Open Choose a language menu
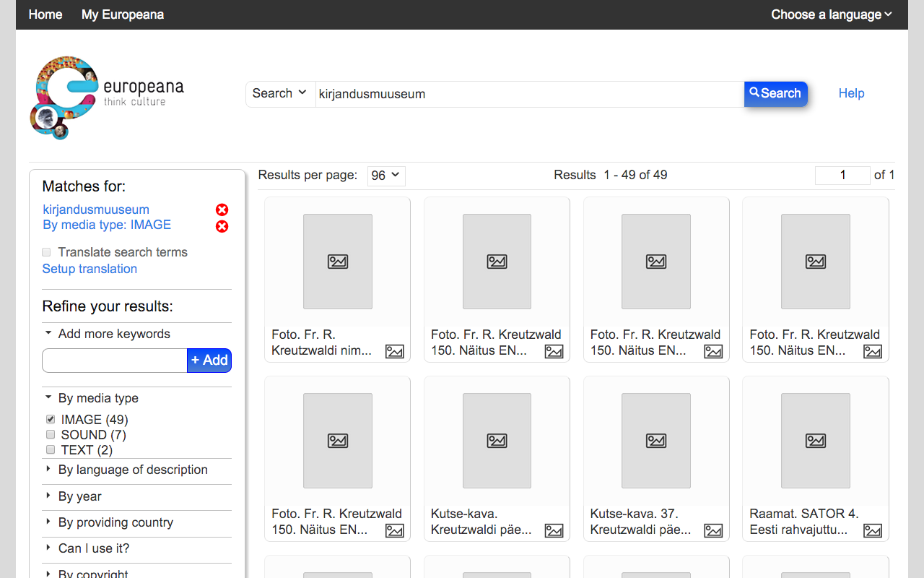The width and height of the screenshot is (924, 578). click(832, 14)
